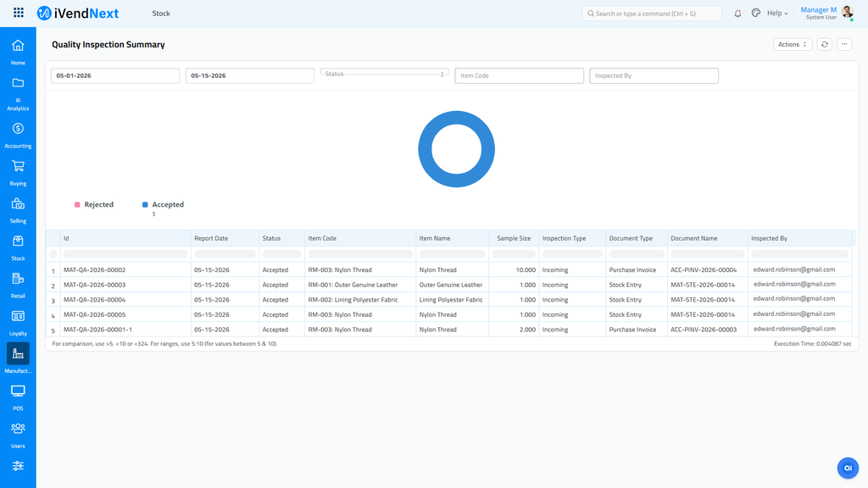Sort by the Sample Size column header

(513, 238)
